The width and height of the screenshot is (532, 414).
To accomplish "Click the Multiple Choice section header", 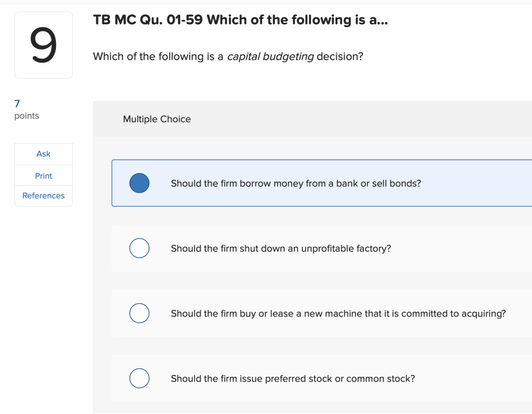I will click(x=157, y=119).
